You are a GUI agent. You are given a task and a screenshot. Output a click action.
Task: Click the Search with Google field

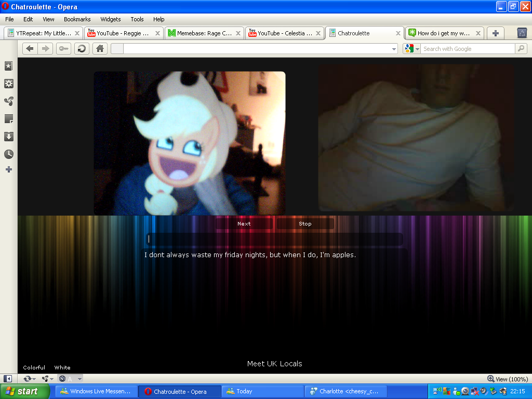click(x=468, y=49)
